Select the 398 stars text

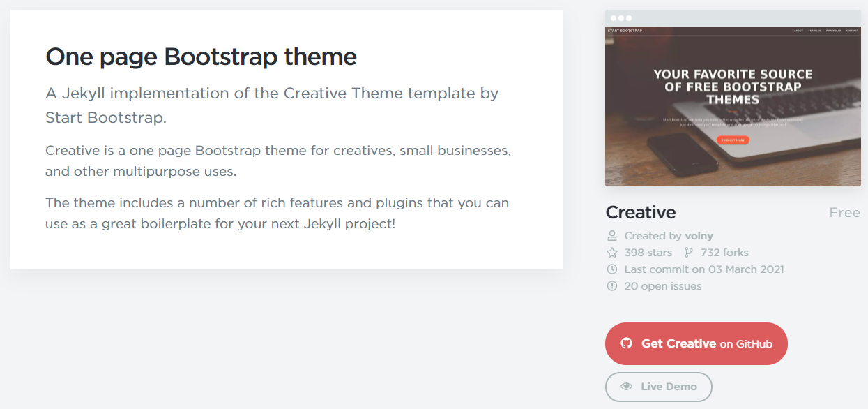pos(648,253)
